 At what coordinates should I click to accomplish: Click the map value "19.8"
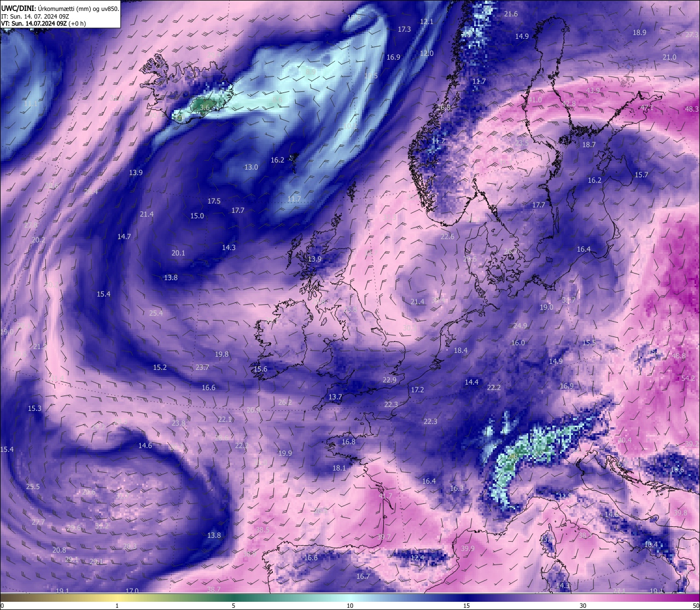click(x=221, y=355)
